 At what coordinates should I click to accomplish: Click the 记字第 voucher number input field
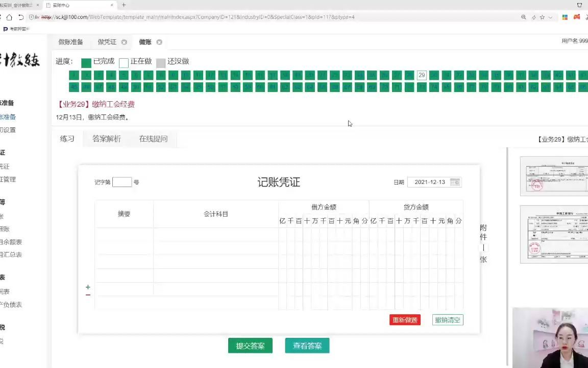[121, 182]
